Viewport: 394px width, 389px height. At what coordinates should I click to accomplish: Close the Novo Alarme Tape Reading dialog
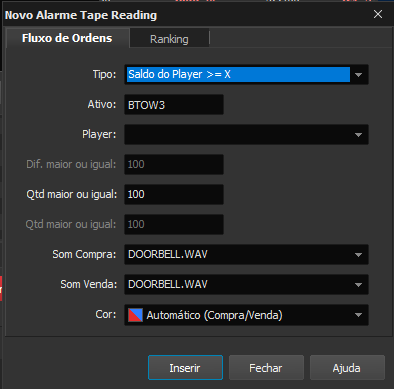click(378, 14)
